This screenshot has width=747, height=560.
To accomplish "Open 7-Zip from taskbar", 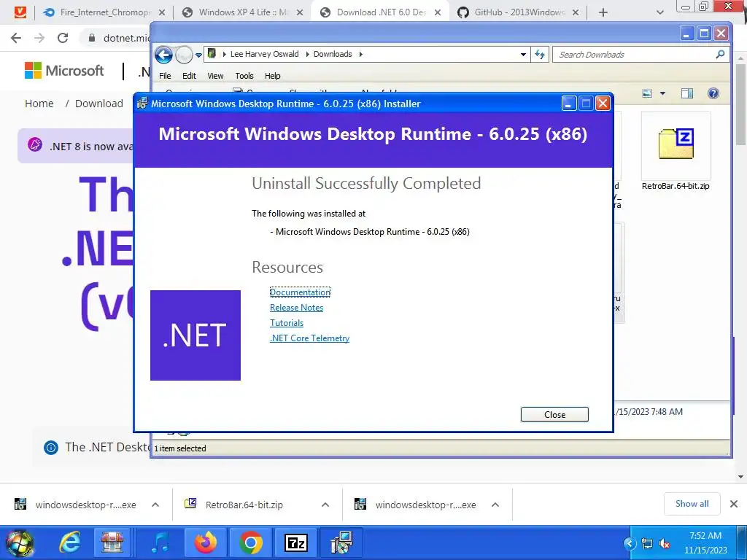I will pyautogui.click(x=296, y=542).
